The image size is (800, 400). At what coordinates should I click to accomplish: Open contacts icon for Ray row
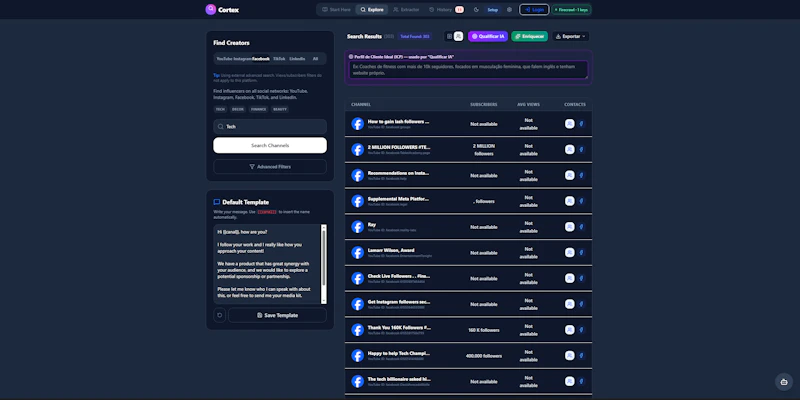coord(570,227)
